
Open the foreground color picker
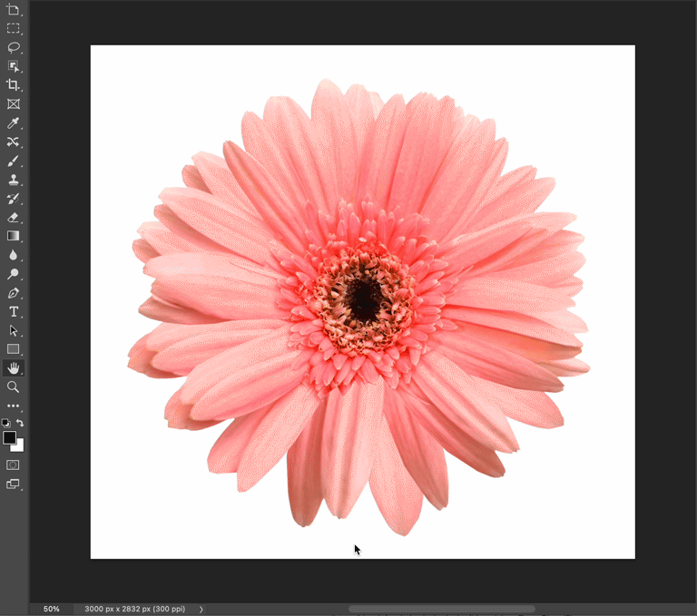click(9, 438)
